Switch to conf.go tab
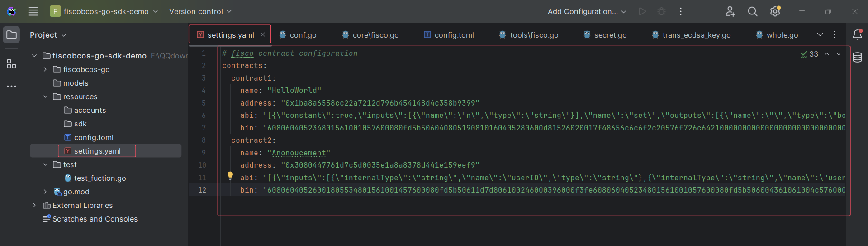The height and width of the screenshot is (246, 868). coord(298,35)
